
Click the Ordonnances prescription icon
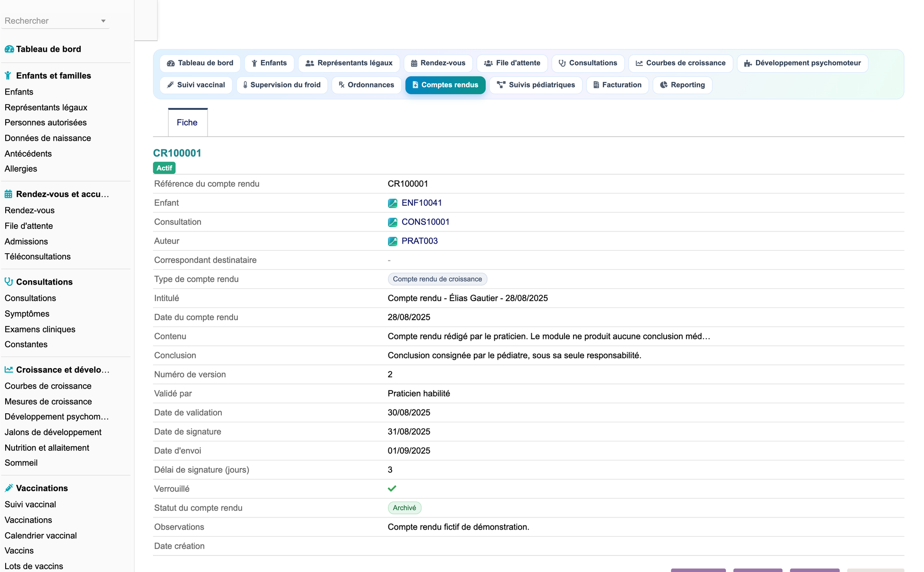tap(341, 85)
